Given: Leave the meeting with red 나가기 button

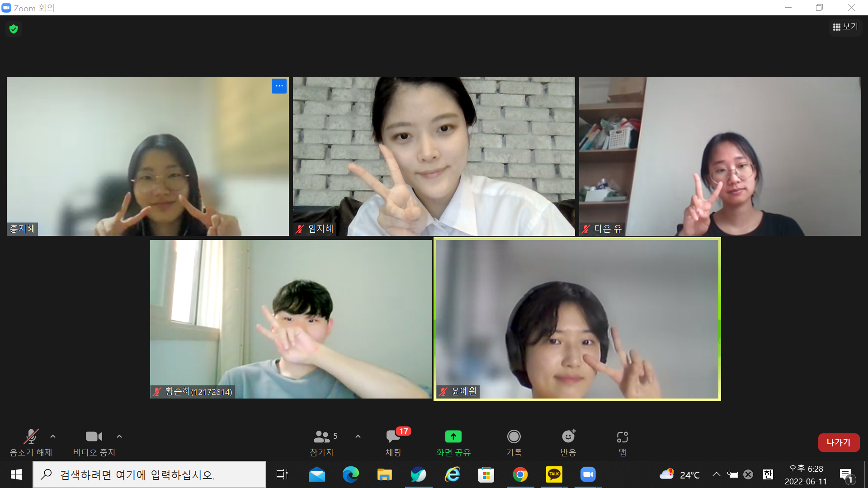Looking at the screenshot, I should 839,442.
